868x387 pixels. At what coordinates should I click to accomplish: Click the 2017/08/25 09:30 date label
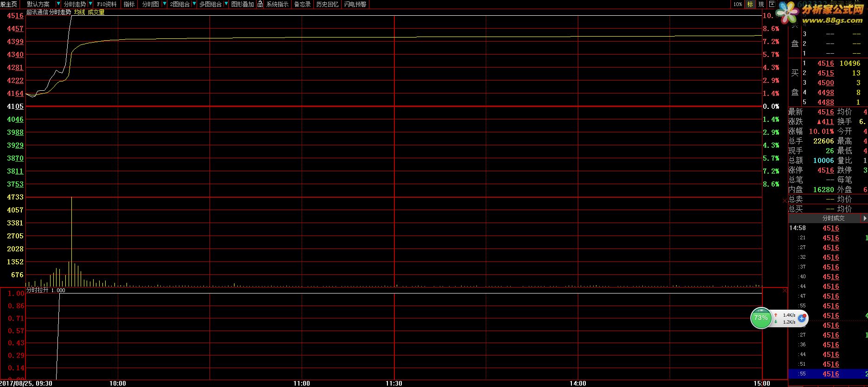(26, 383)
